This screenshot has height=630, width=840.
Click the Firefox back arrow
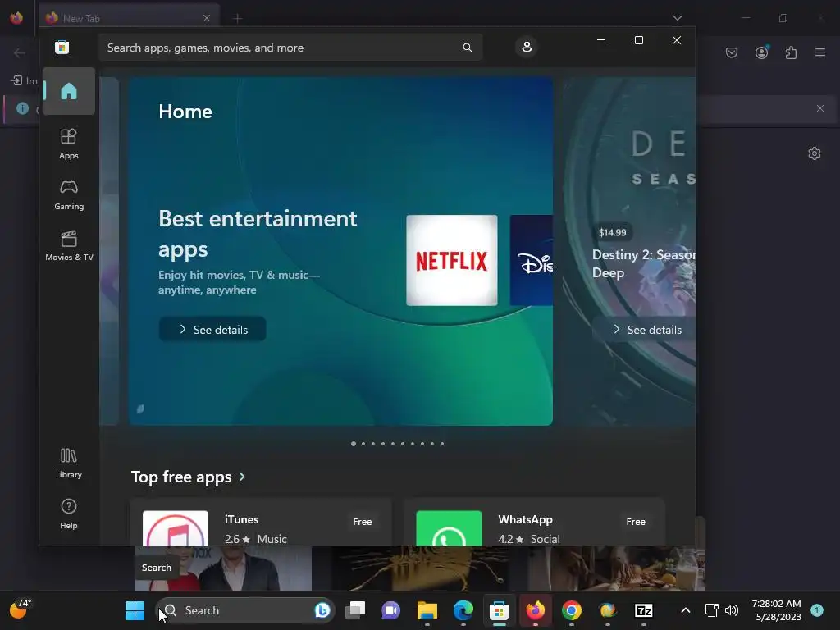pyautogui.click(x=20, y=52)
